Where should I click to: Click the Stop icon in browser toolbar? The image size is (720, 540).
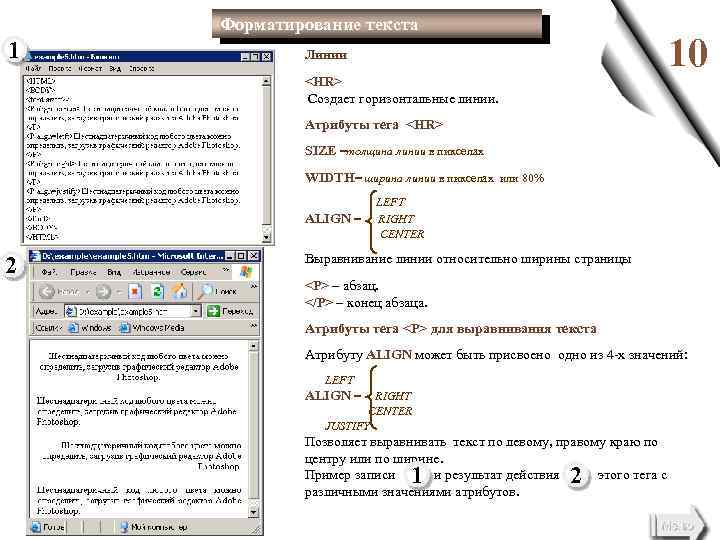[135, 291]
